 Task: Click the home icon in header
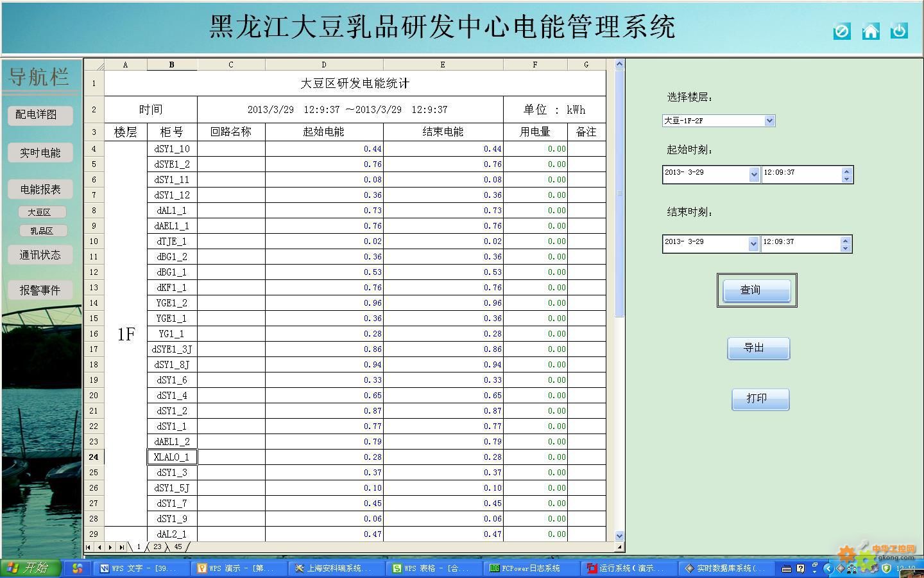(870, 31)
